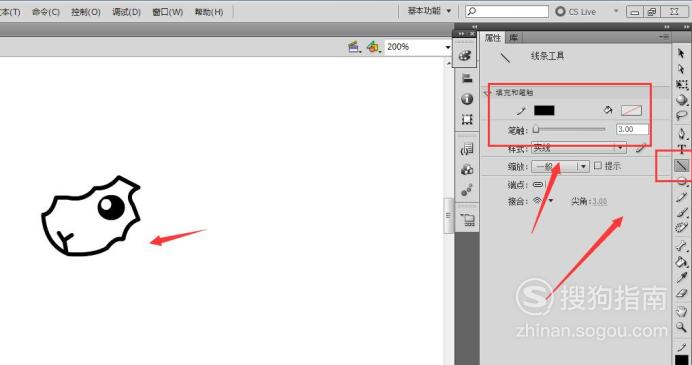Click the stroke width 3.00 input field
The width and height of the screenshot is (692, 365).
coord(632,129)
